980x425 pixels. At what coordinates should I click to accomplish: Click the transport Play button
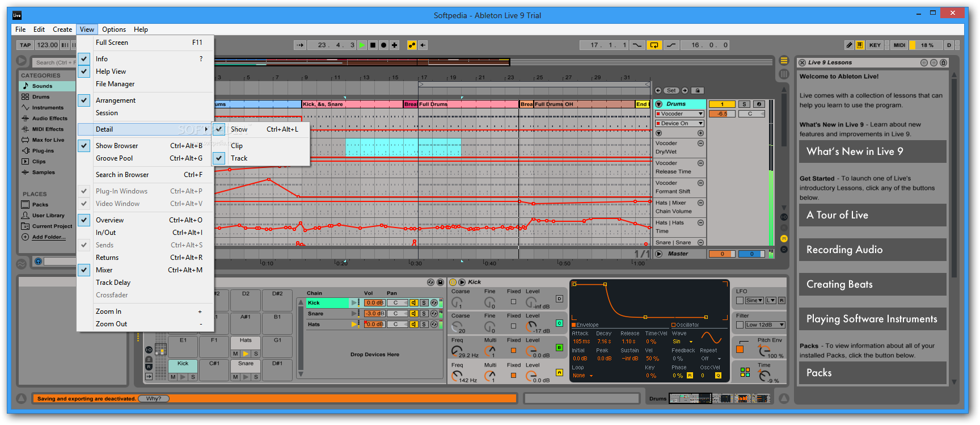[362, 45]
